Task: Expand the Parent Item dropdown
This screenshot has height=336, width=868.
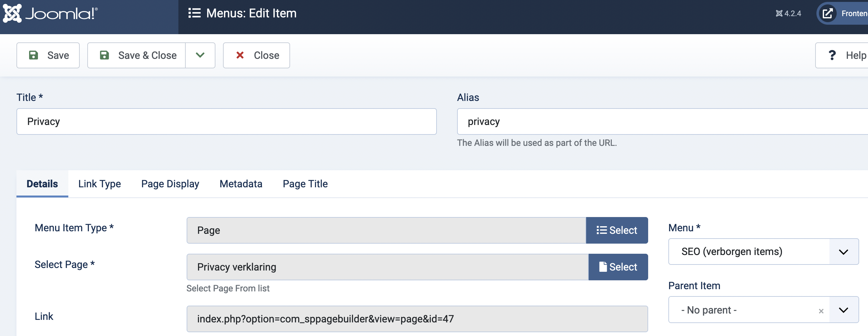Action: coord(843,310)
